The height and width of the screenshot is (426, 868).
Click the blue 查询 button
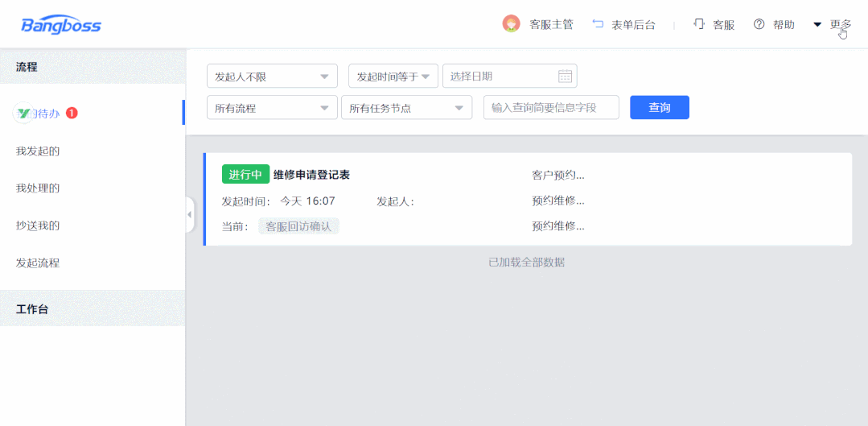[659, 108]
